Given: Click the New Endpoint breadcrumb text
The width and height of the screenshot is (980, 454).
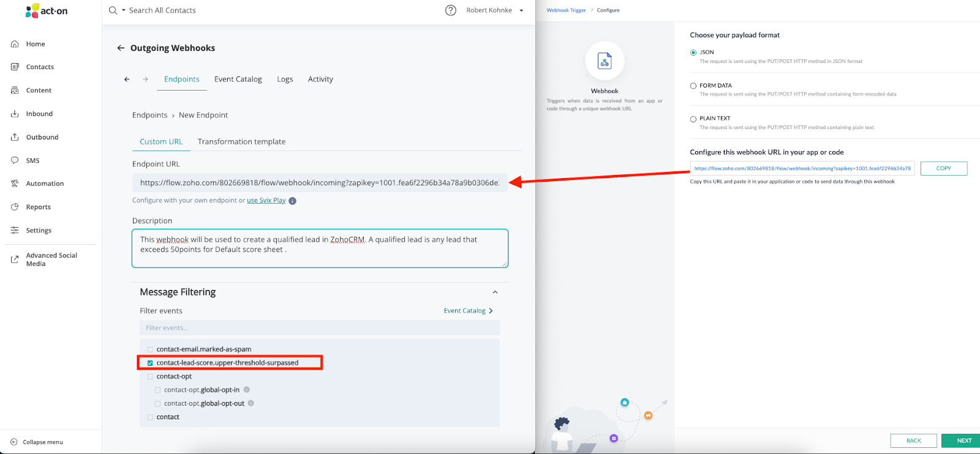Looking at the screenshot, I should (x=203, y=115).
